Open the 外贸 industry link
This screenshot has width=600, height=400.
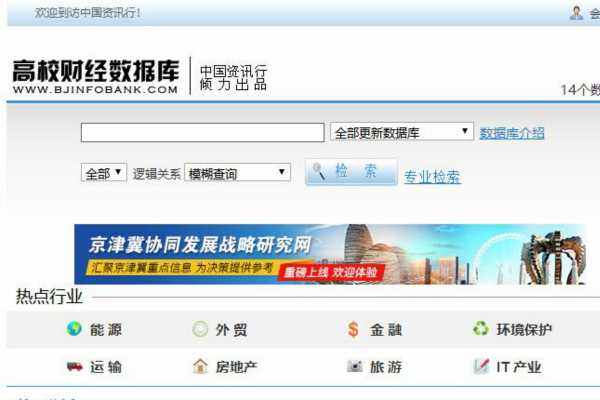[232, 330]
